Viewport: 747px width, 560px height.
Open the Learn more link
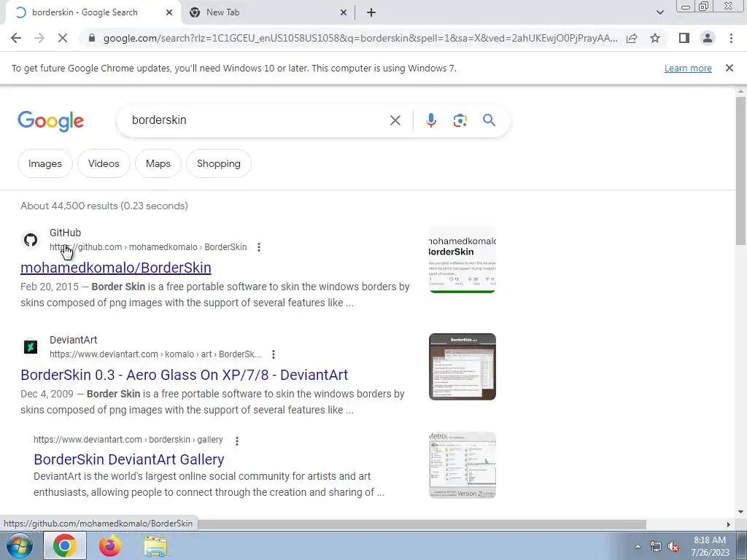pyautogui.click(x=688, y=68)
